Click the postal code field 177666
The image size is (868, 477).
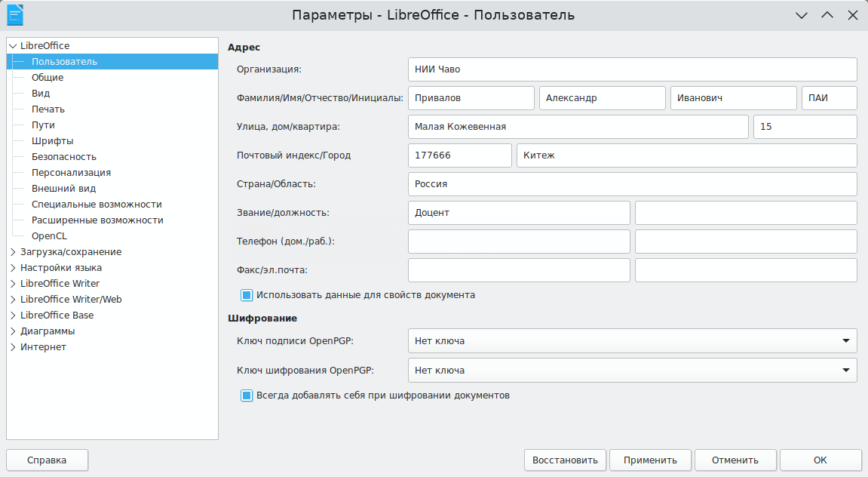tap(459, 155)
